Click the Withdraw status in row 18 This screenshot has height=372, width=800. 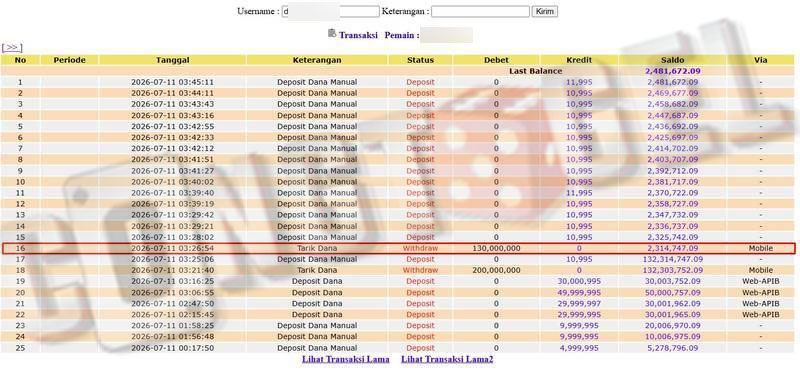[420, 270]
